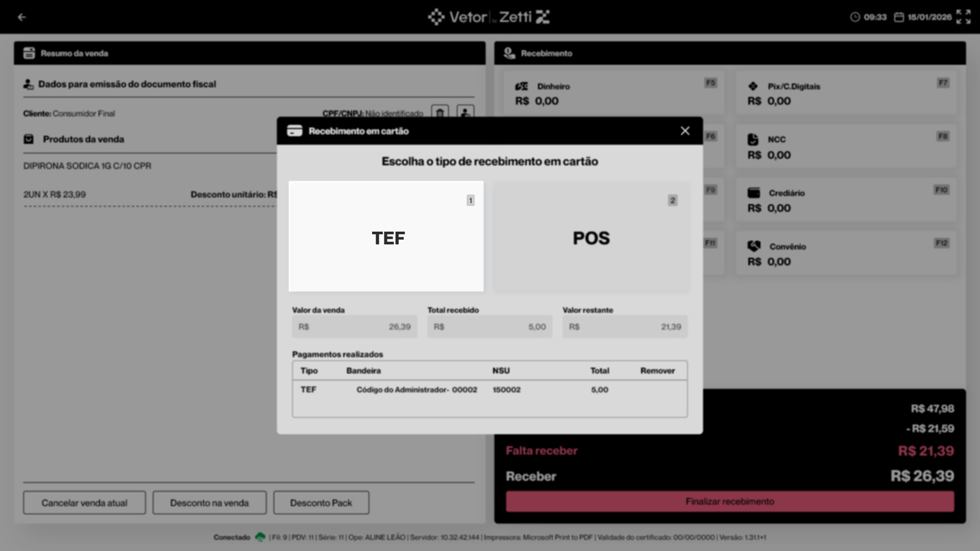
Task: Click the card icon in dialog header
Action: [295, 131]
